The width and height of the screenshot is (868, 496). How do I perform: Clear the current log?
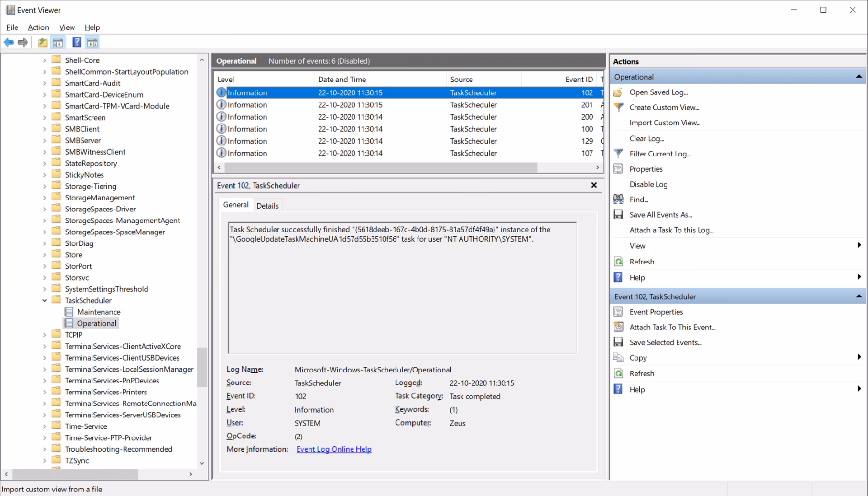click(x=646, y=138)
